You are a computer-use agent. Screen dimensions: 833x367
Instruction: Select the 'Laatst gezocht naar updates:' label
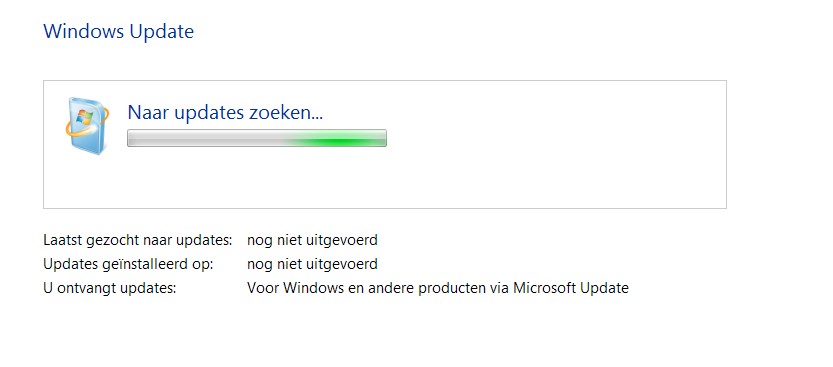pos(138,240)
